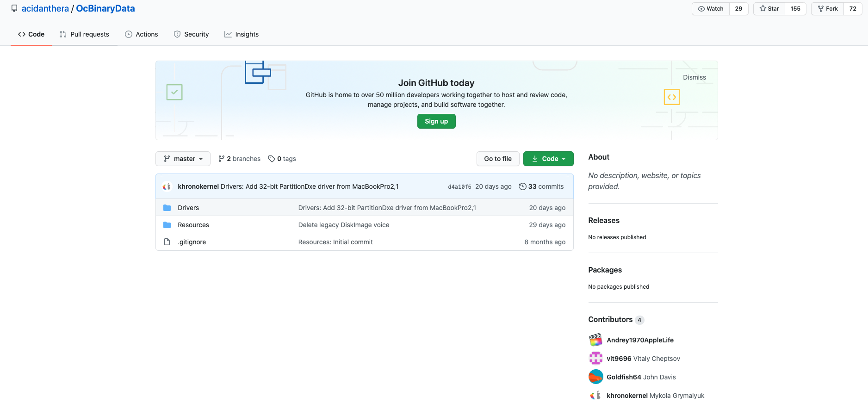Open the Drivers folder
The image size is (868, 409).
click(x=188, y=208)
